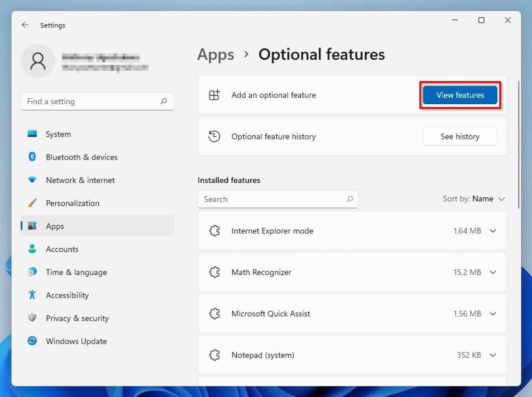
Task: Click the Optional feature history clock icon
Action: pyautogui.click(x=215, y=136)
